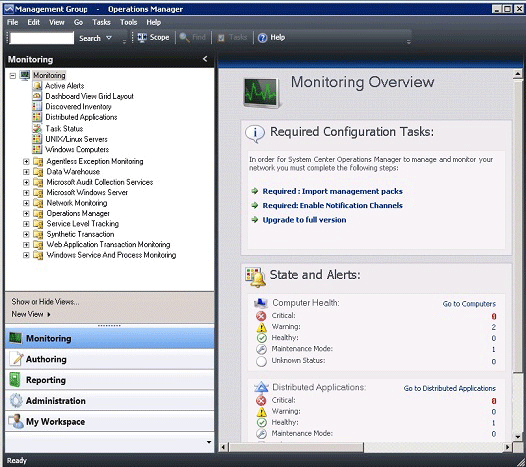Click in the search text field
526x467 pixels.
pyautogui.click(x=42, y=38)
